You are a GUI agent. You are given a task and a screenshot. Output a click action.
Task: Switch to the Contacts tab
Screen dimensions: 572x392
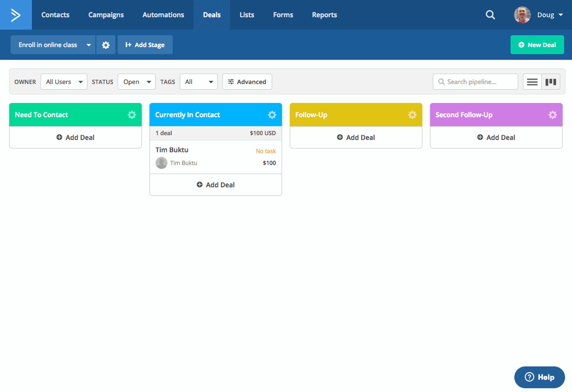(55, 15)
